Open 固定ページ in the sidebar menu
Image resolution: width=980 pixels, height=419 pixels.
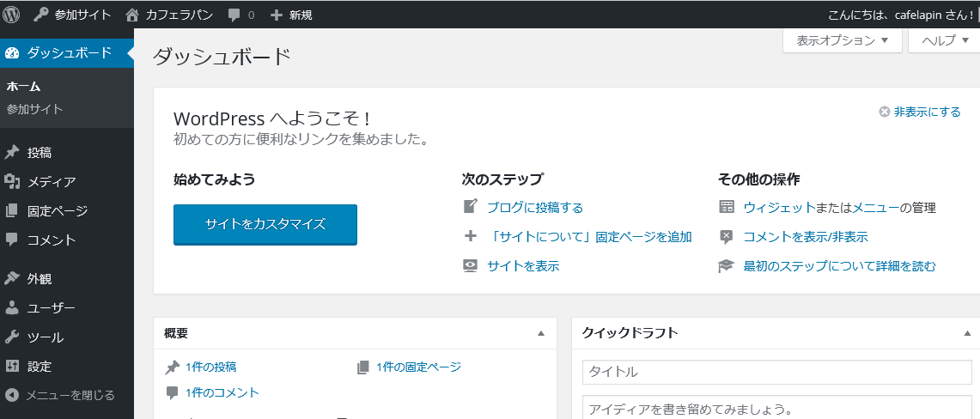pos(57,211)
